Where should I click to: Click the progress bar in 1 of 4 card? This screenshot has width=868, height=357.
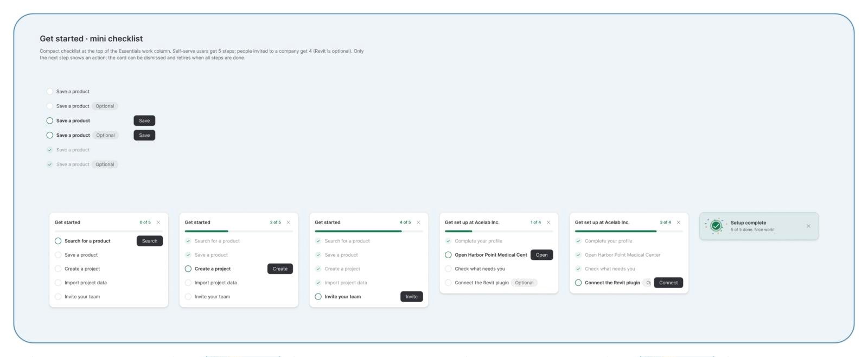[499, 232]
